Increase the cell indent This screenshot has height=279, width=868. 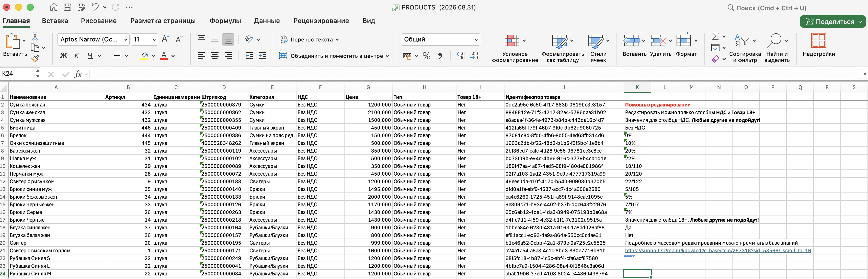[262, 56]
